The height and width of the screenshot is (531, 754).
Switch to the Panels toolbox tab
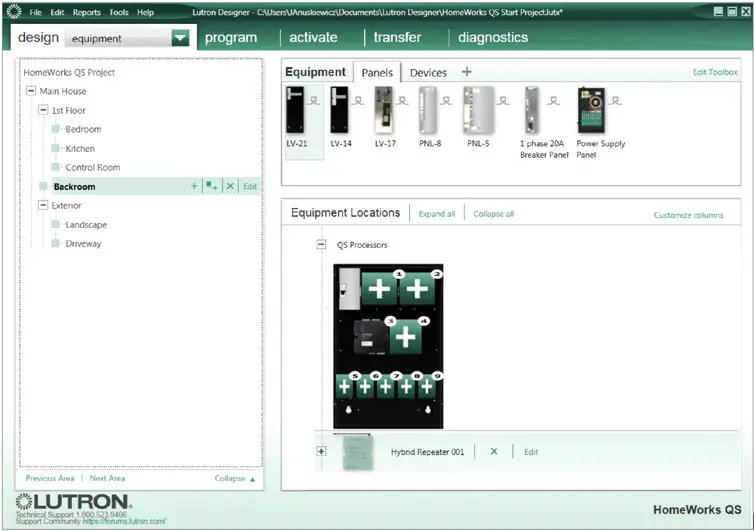pos(377,73)
